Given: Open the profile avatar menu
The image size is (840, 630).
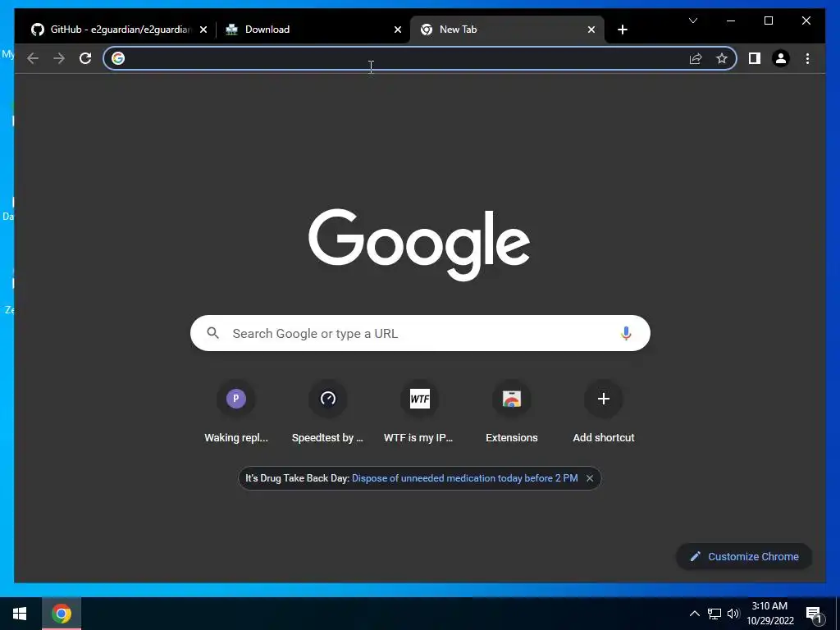Looking at the screenshot, I should (781, 58).
